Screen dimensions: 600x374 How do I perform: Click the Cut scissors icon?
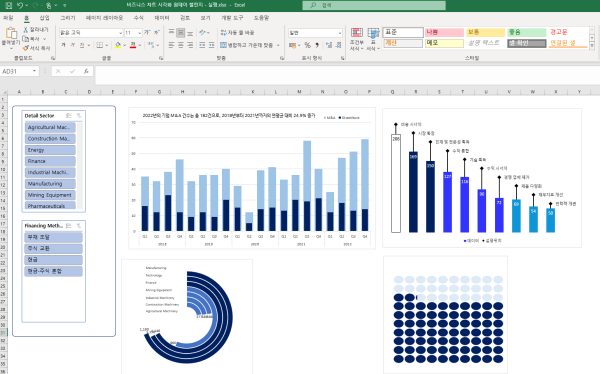26,29
